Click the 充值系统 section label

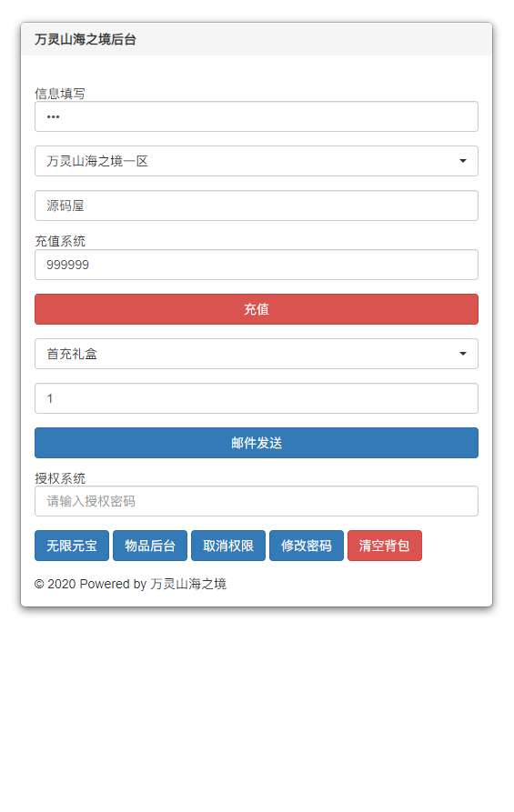[59, 241]
